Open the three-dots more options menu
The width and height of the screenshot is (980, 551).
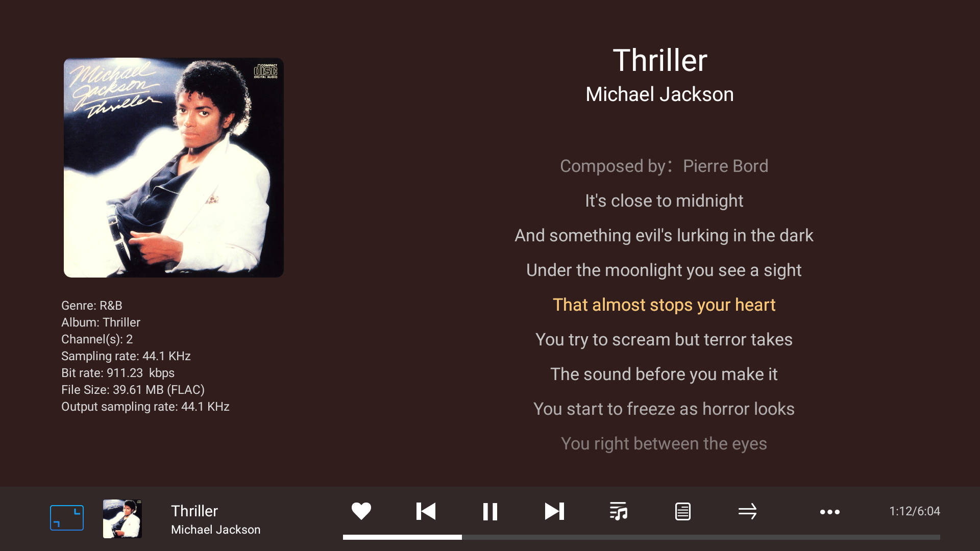pos(830,512)
